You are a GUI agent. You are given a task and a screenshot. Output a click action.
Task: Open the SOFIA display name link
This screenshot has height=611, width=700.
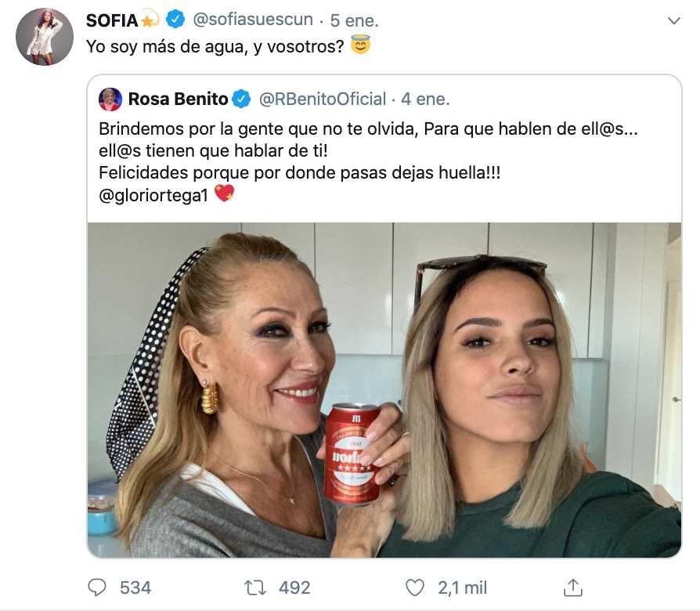pyautogui.click(x=112, y=20)
